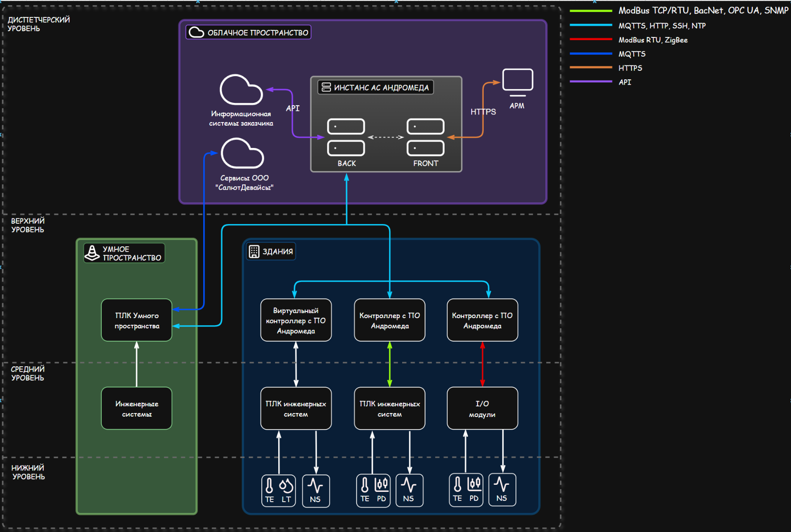791x532 pixels.
Task: Click the NS icon under I/O модули
Action: point(502,489)
